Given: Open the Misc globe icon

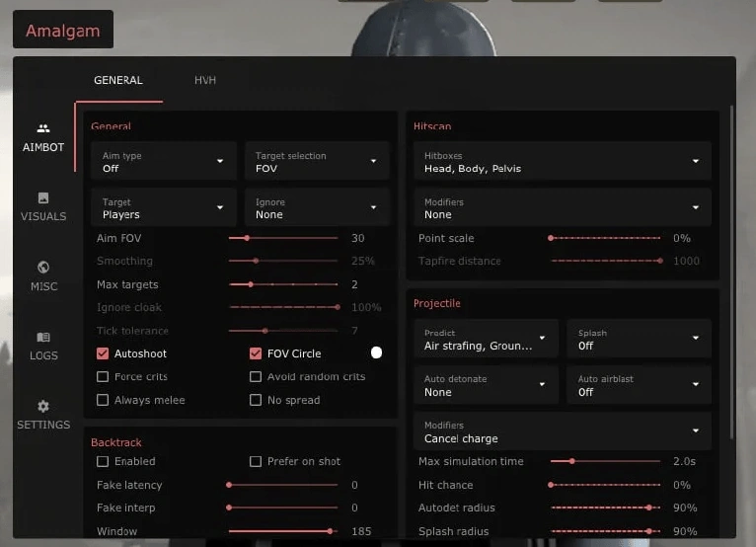Looking at the screenshot, I should [x=43, y=268].
